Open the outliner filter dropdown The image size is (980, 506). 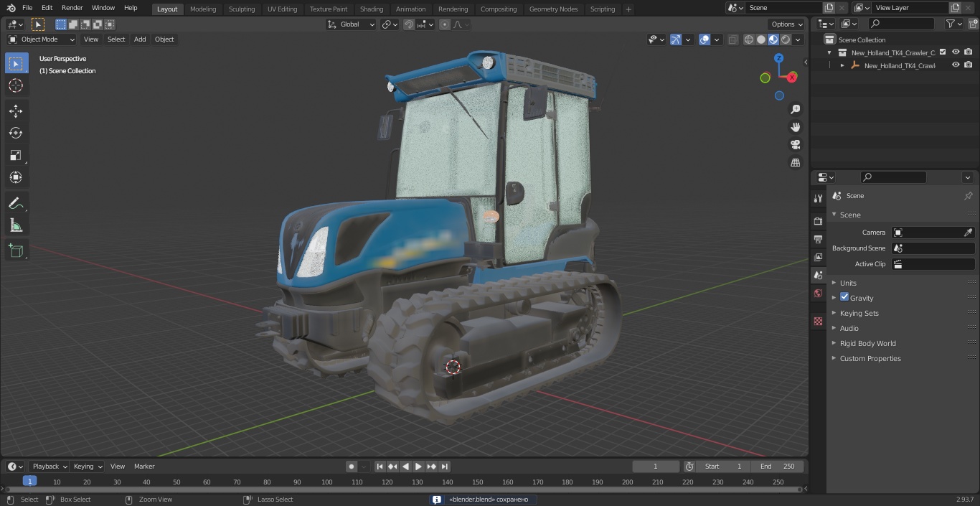pyautogui.click(x=953, y=24)
